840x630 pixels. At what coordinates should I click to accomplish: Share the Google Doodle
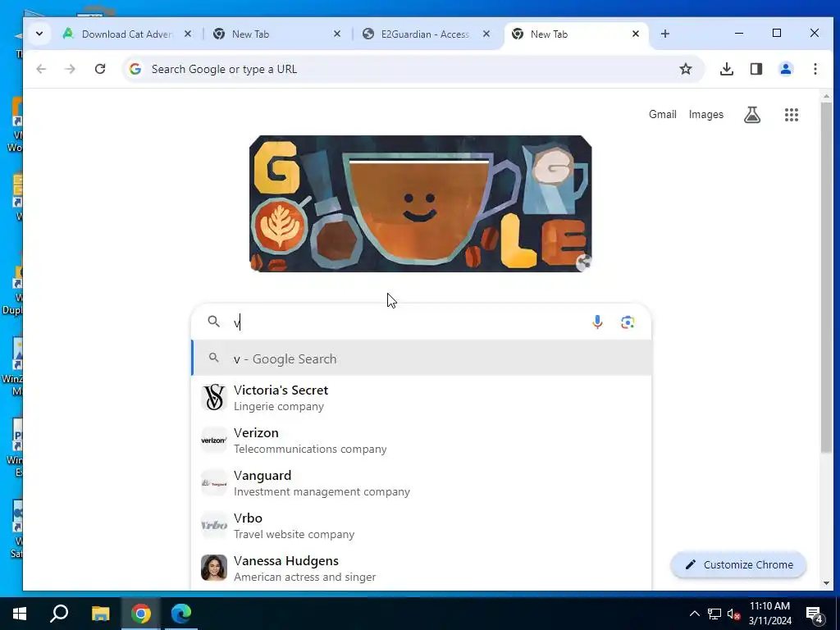pos(583,262)
